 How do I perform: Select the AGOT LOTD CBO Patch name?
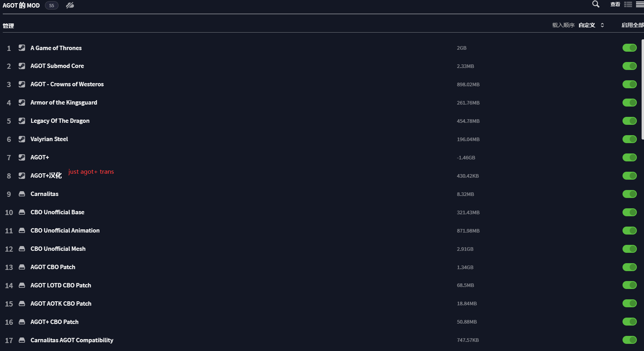[x=61, y=285]
